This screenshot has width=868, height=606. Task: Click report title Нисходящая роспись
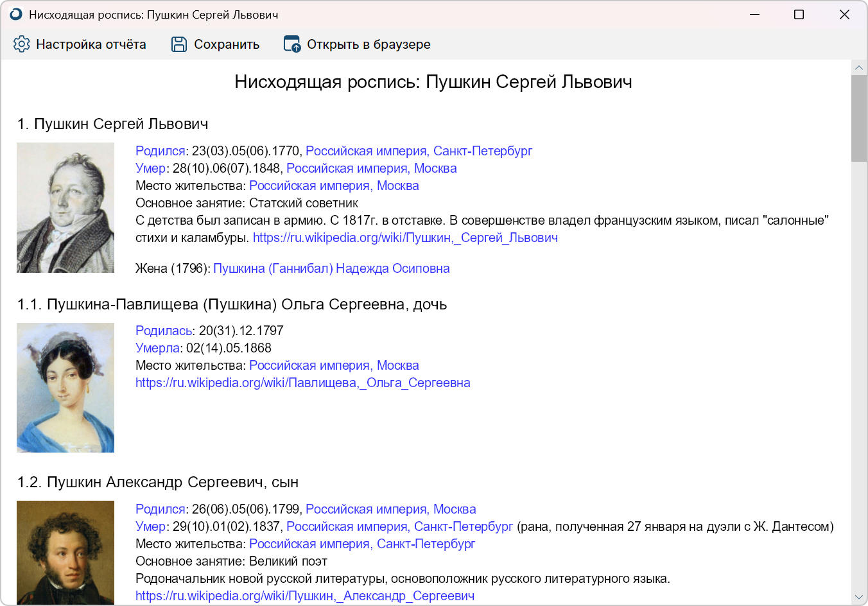click(x=433, y=82)
